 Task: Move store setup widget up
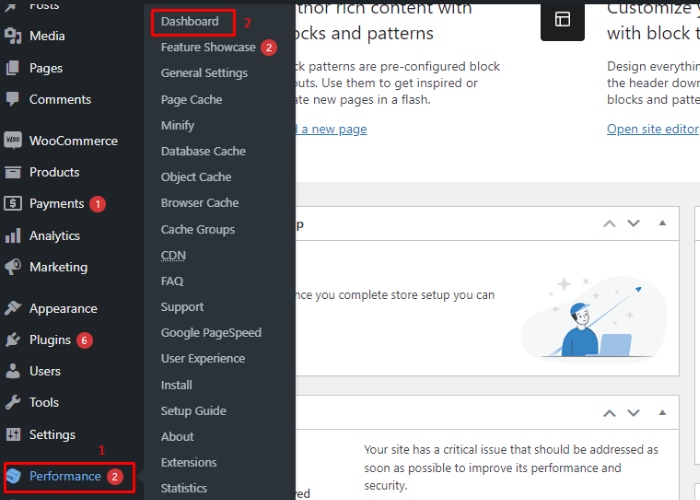(609, 223)
